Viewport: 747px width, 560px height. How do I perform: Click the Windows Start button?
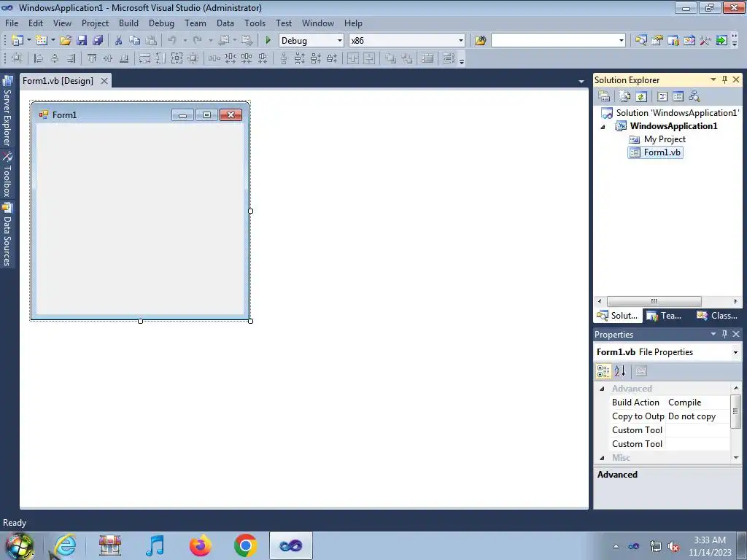coord(20,545)
